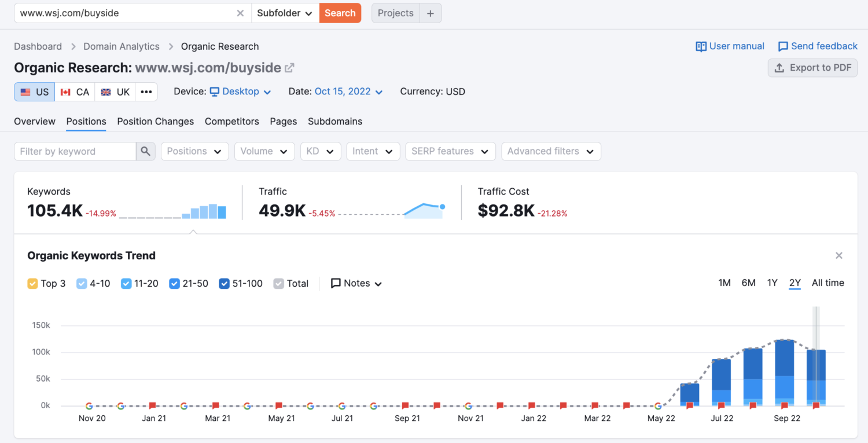Select the 1Y time range
The width and height of the screenshot is (868, 443).
coord(772,283)
